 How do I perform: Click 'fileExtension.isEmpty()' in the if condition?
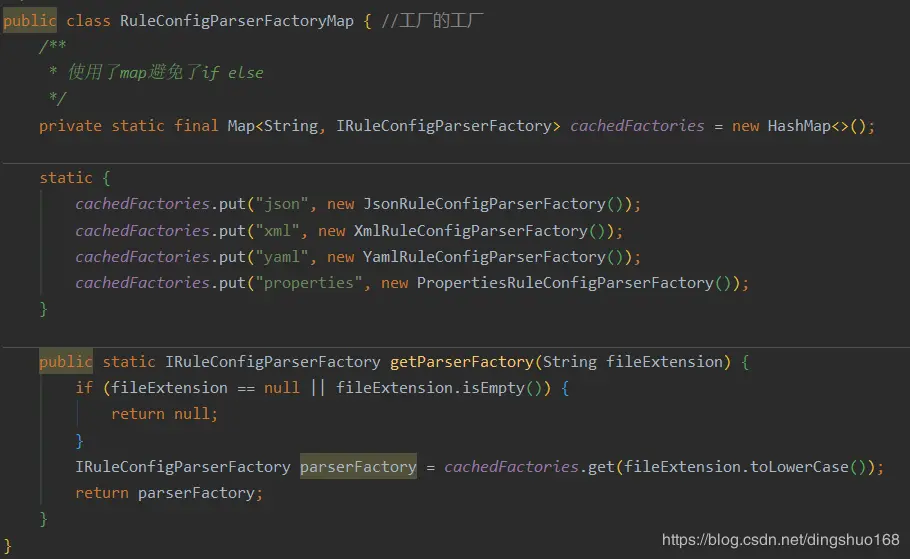(439, 388)
